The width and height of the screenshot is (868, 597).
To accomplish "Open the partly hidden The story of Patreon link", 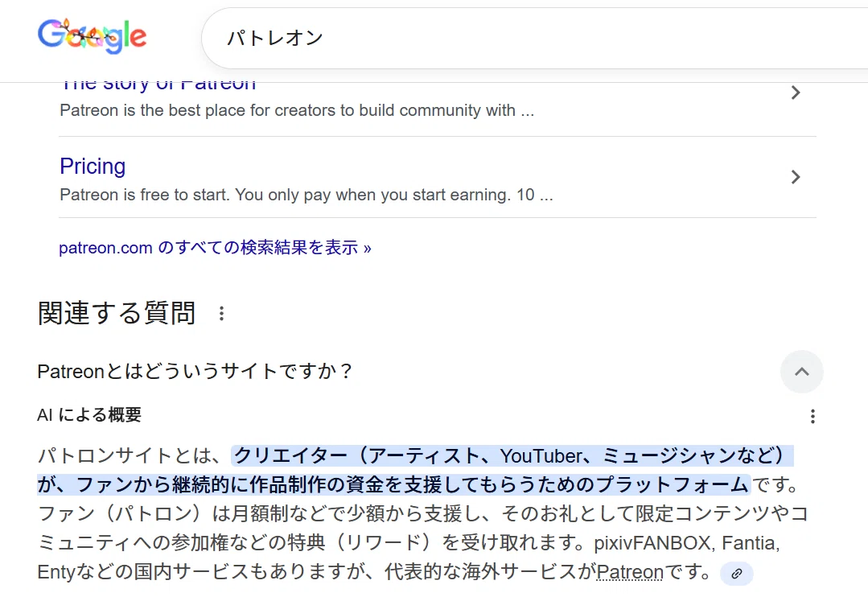I will [x=158, y=85].
